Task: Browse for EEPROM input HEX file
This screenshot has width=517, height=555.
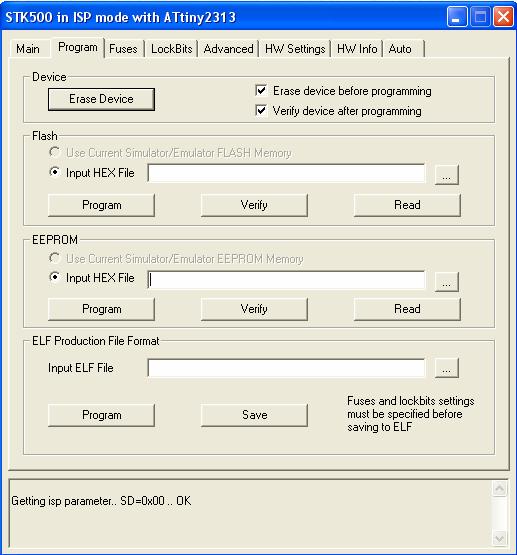Action: [447, 282]
